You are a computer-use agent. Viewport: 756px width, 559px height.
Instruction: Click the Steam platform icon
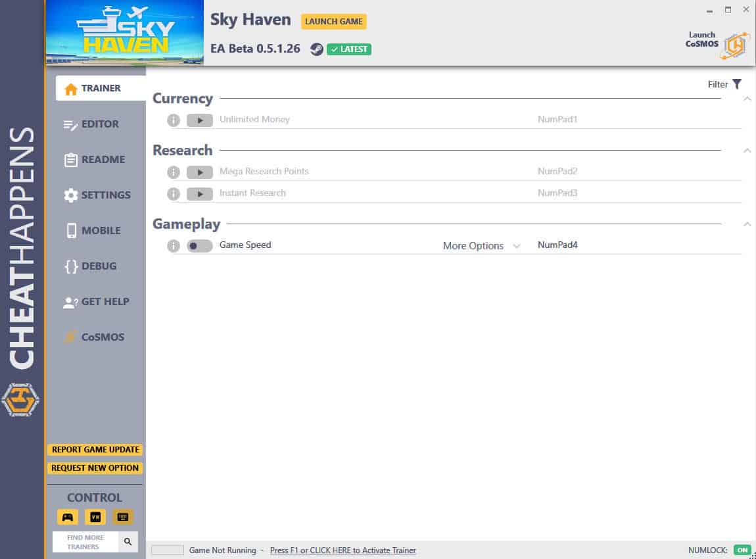click(316, 49)
